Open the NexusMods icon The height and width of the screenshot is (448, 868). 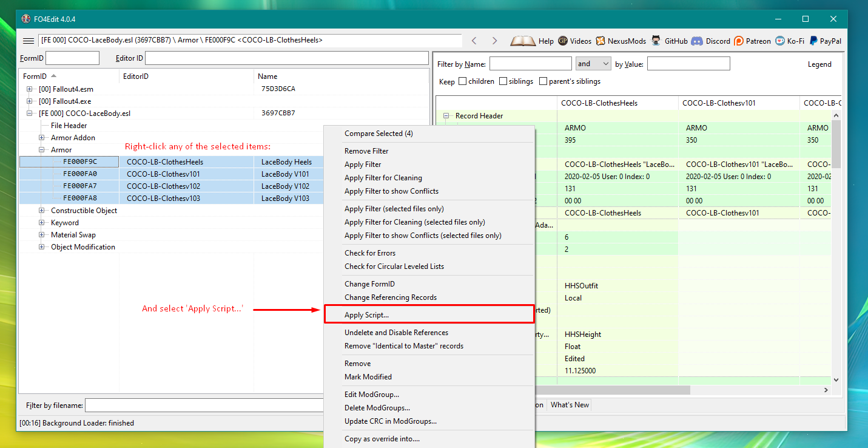[601, 41]
